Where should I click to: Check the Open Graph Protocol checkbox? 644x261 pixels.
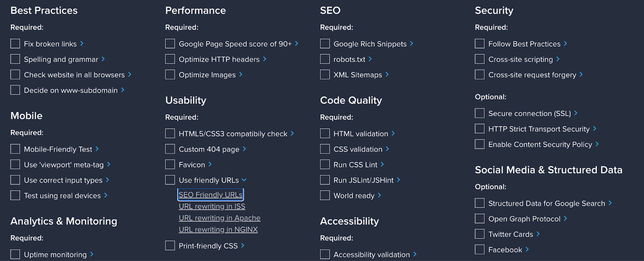480,218
